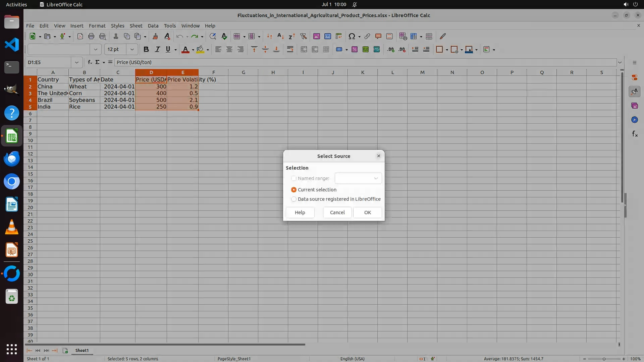Open the font size dropdown
The height and width of the screenshot is (362, 644).
tap(132, 50)
